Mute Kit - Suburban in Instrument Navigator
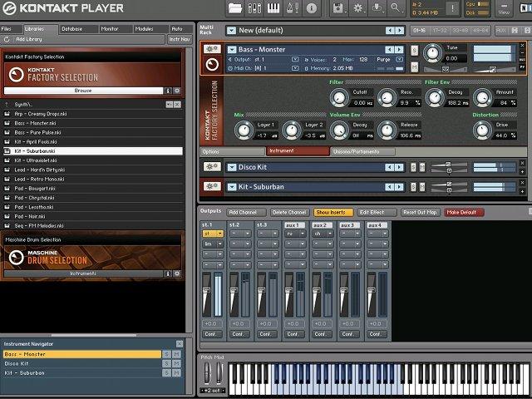Image resolution: width=532 pixels, height=399 pixels. click(x=176, y=373)
